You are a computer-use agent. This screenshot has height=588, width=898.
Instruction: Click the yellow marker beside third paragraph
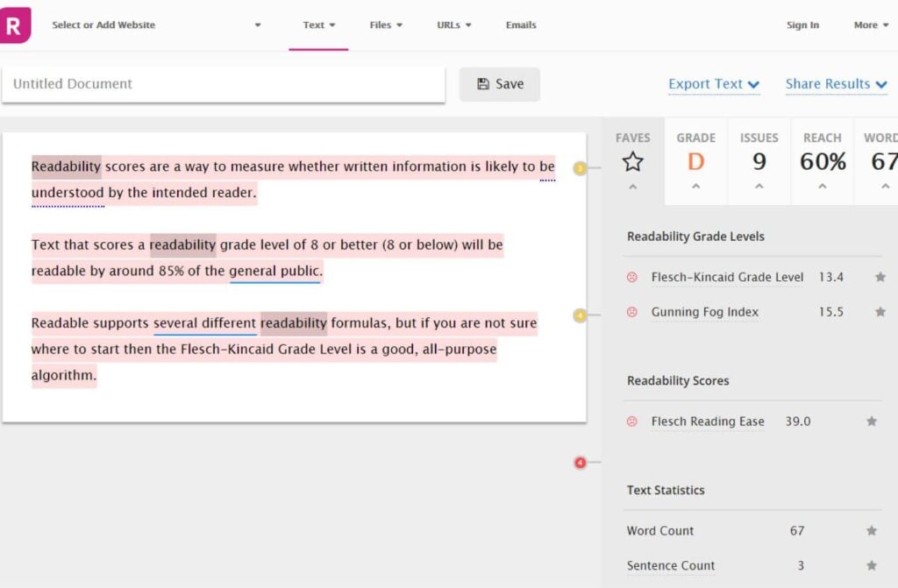pyautogui.click(x=581, y=316)
